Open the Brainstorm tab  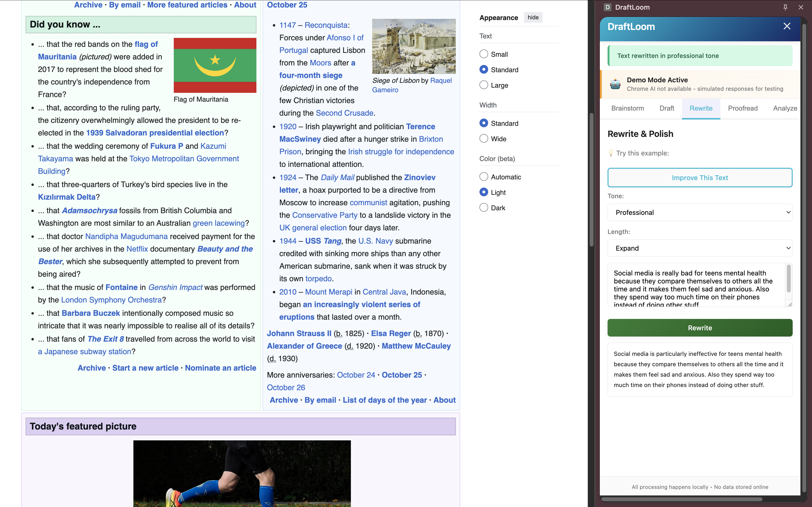[x=627, y=108]
